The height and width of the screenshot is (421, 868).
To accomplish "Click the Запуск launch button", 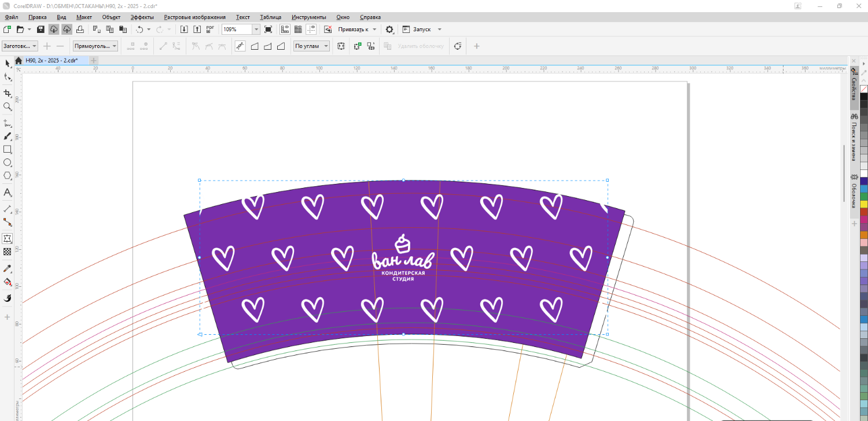I will click(422, 29).
